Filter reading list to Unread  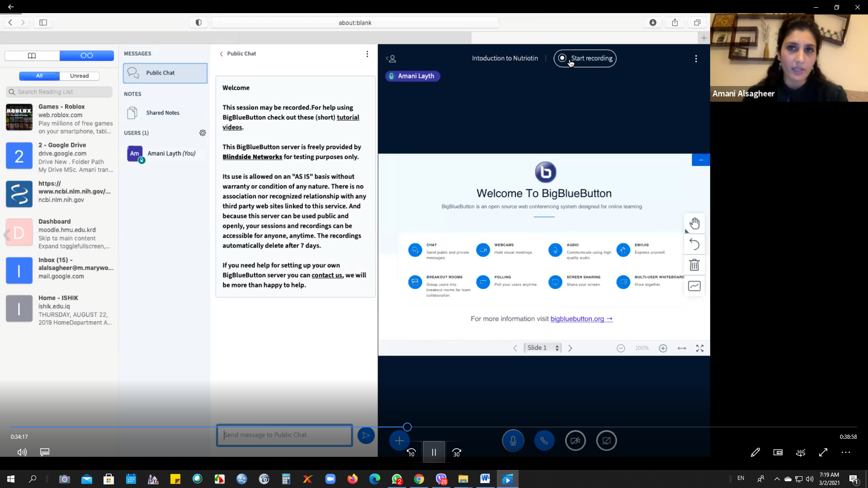coord(79,76)
